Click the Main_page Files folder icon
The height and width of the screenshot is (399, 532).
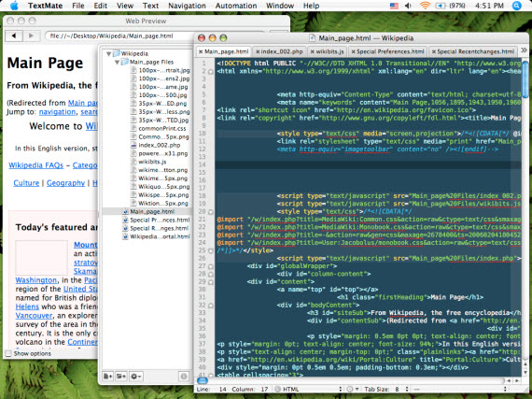(x=124, y=62)
